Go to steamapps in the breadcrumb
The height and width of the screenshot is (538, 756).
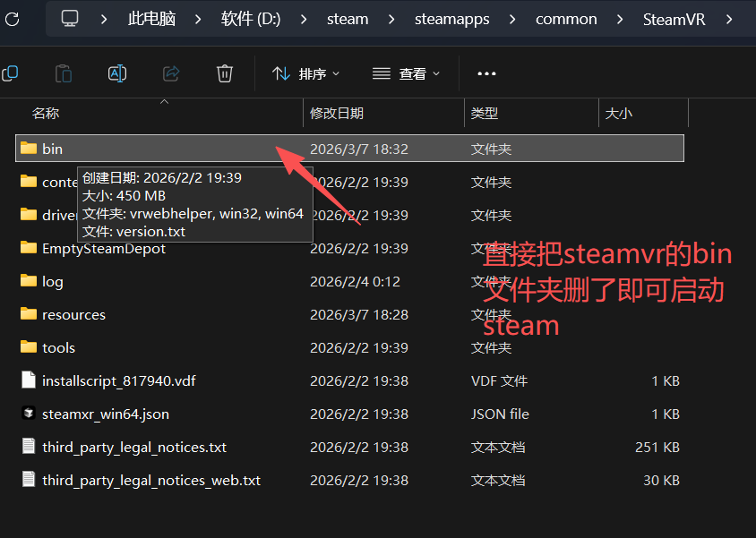[x=452, y=20]
